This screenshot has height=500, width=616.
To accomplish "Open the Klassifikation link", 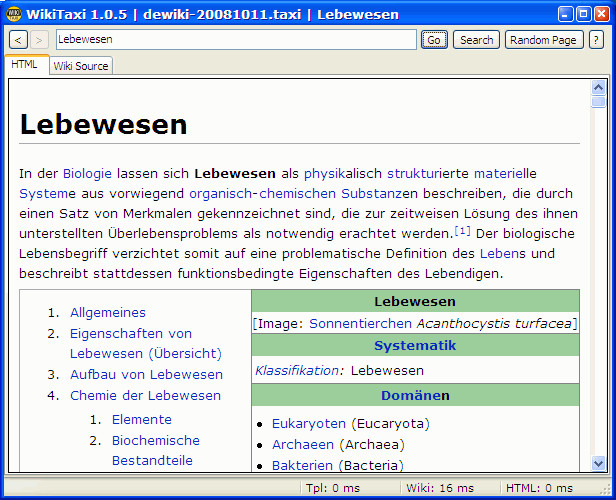I will 299,370.
